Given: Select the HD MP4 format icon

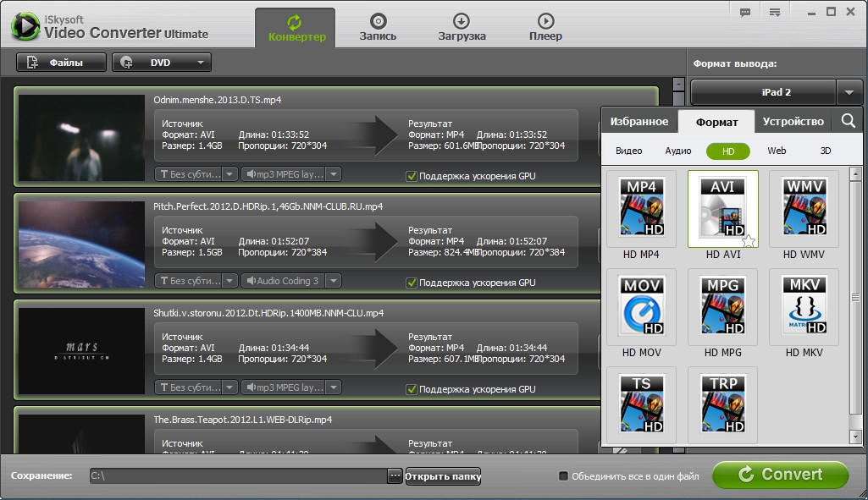Looking at the screenshot, I should pos(641,207).
